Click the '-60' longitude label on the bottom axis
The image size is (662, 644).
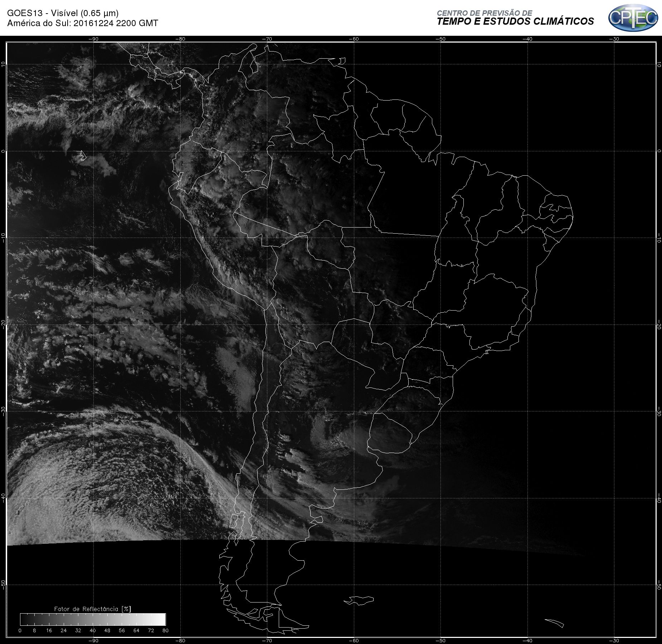[x=354, y=640]
